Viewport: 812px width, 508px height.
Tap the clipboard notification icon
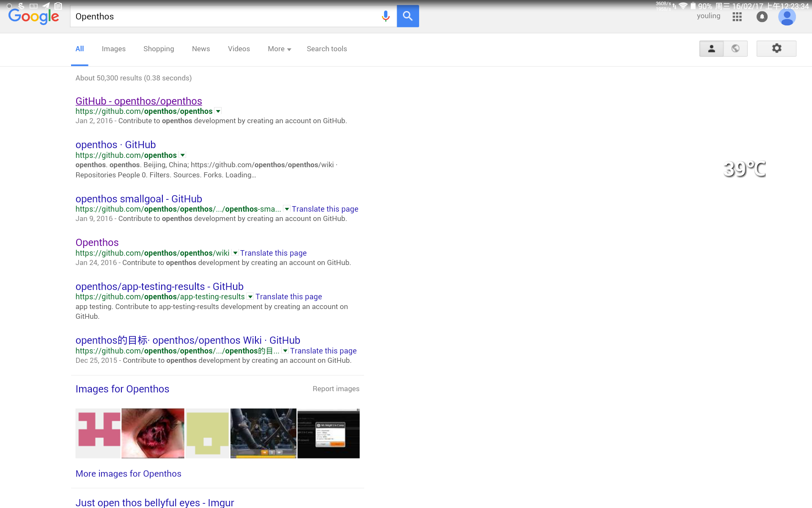[58, 6]
